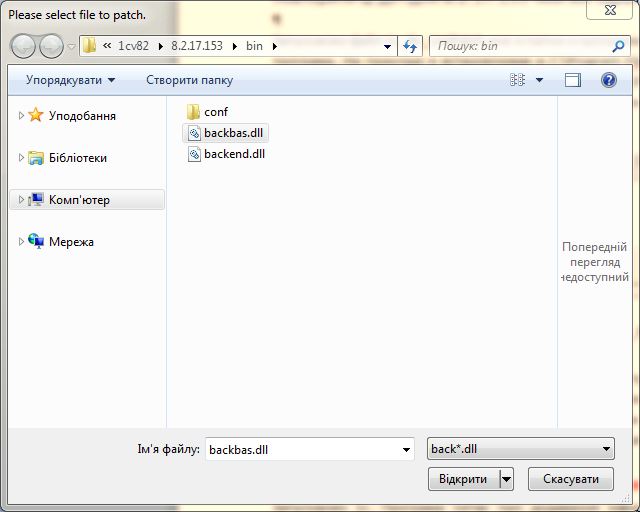Open the back*.dll file type filter
The width and height of the screenshot is (640, 512).
(x=520, y=449)
